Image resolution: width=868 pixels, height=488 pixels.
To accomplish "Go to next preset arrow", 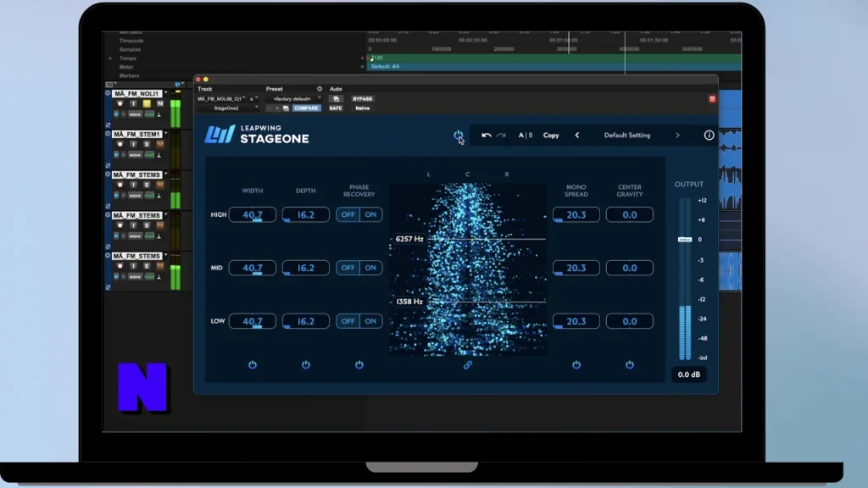I will click(x=677, y=135).
